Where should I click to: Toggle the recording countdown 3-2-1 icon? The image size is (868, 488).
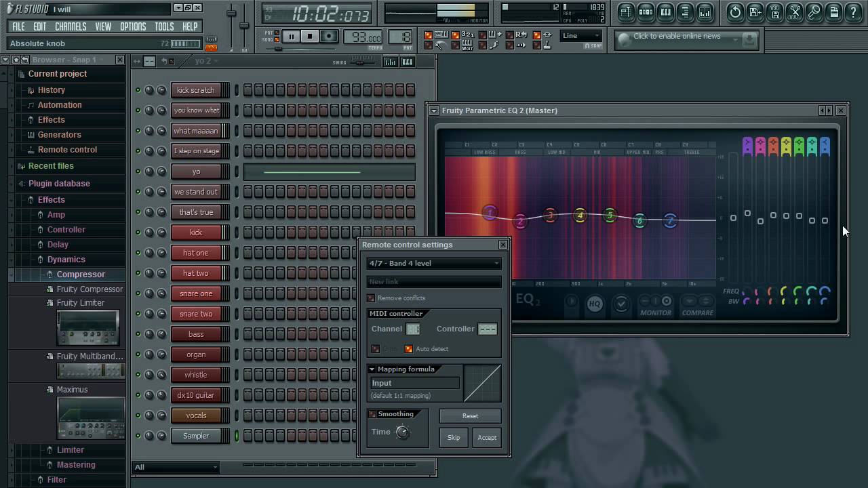(467, 35)
